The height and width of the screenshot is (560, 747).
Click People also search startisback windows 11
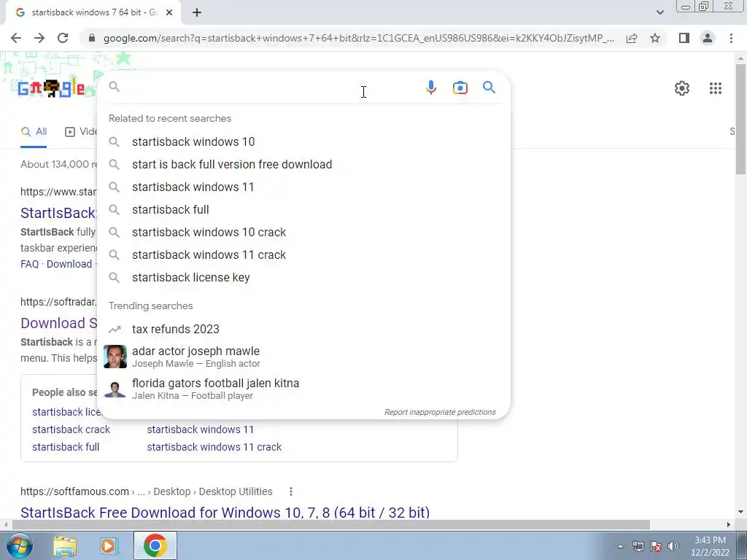coord(200,429)
